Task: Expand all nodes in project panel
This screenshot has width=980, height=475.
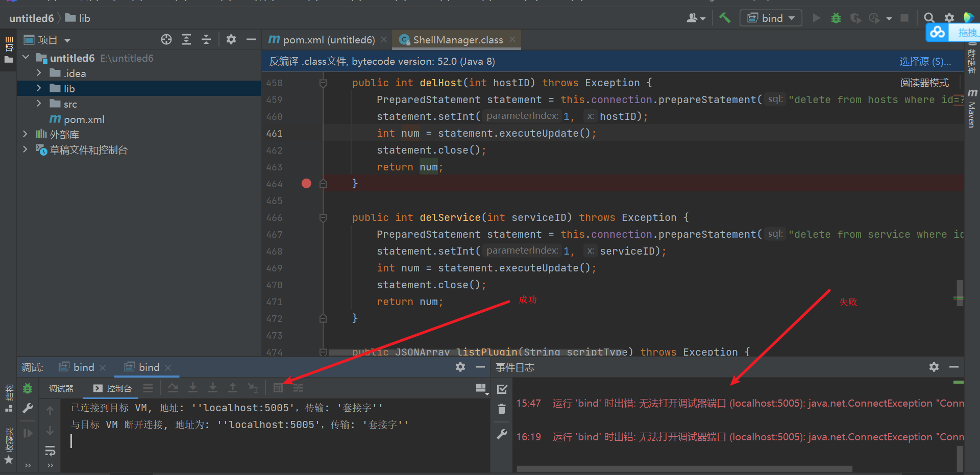Action: click(x=186, y=40)
